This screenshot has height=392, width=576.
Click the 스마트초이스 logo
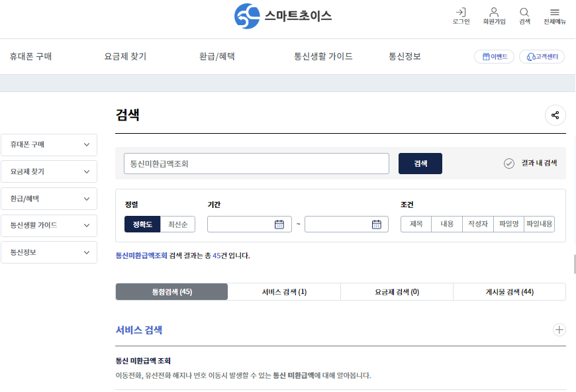(283, 16)
